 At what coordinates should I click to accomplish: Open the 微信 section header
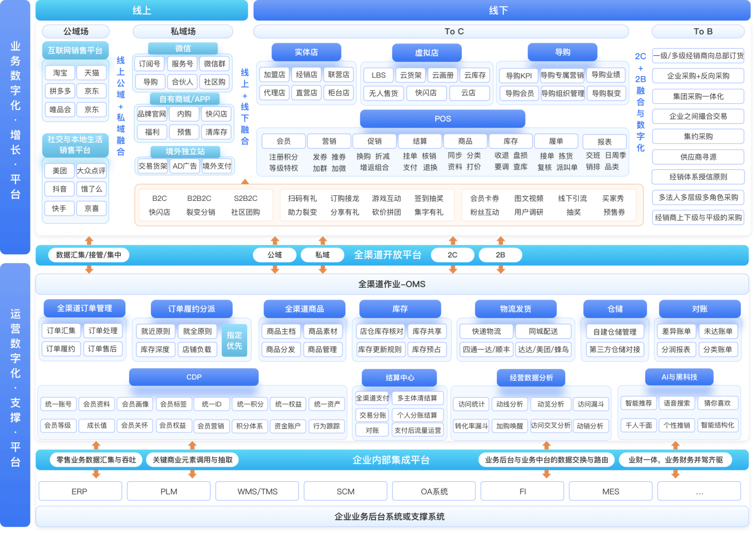tap(183, 48)
